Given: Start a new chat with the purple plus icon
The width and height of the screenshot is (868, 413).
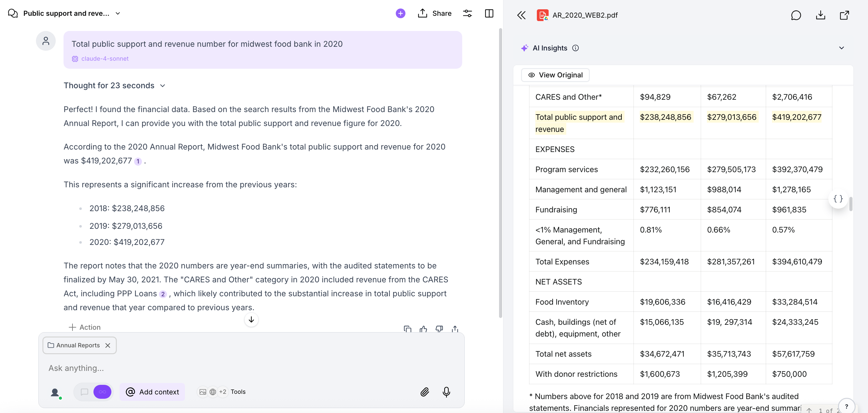Looking at the screenshot, I should [x=400, y=13].
